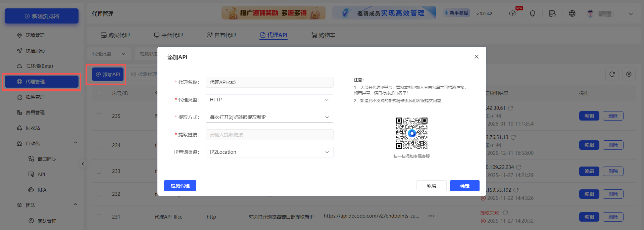Viewport: 644px width, 230px height.
Task: Open the 代理类型 filter dropdown
Action: (109, 54)
